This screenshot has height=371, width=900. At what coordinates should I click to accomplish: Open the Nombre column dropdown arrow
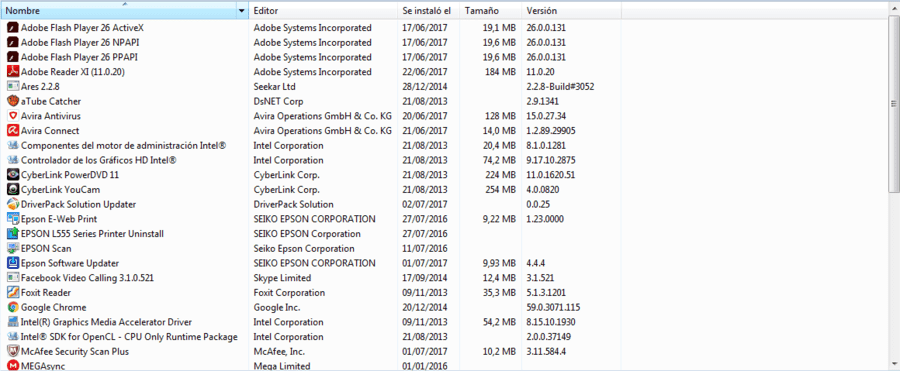[x=242, y=11]
